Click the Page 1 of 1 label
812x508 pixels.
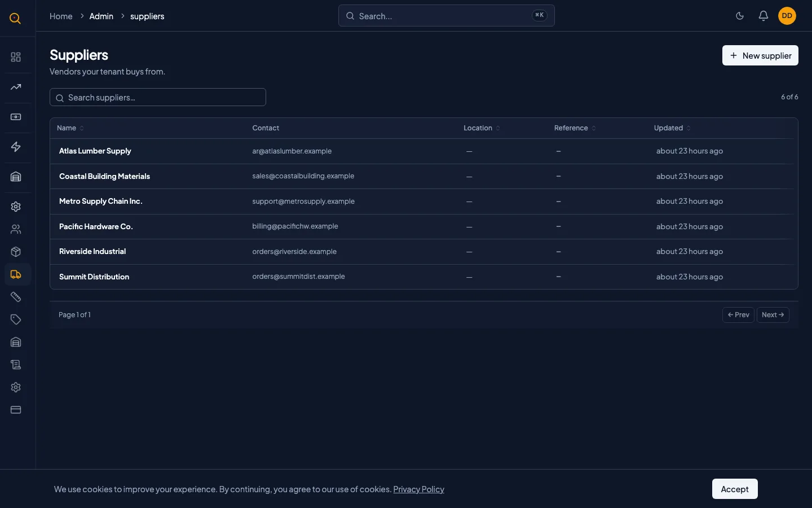[x=74, y=315]
